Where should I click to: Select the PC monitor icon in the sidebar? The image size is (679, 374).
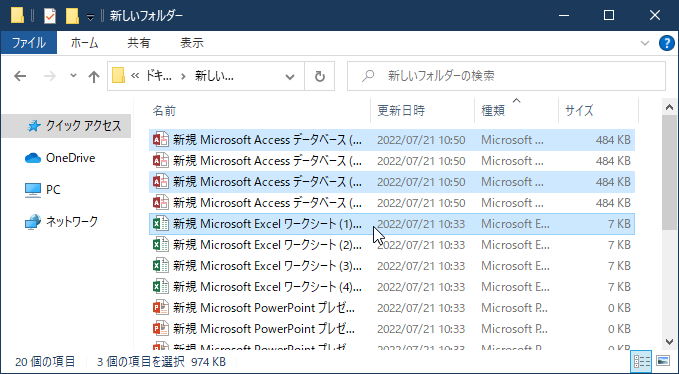coord(33,190)
